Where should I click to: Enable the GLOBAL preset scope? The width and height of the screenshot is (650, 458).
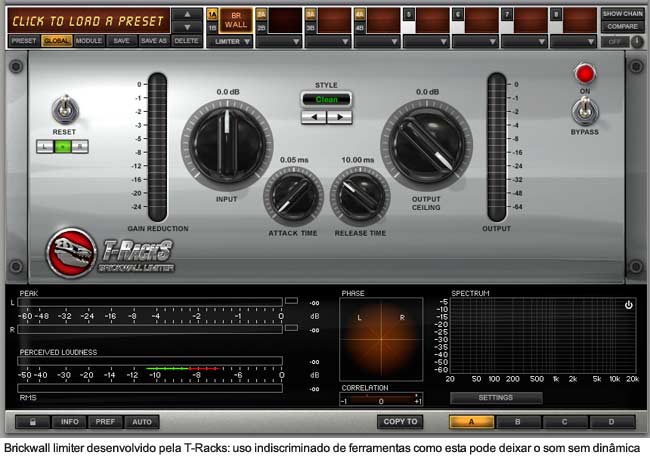point(57,41)
